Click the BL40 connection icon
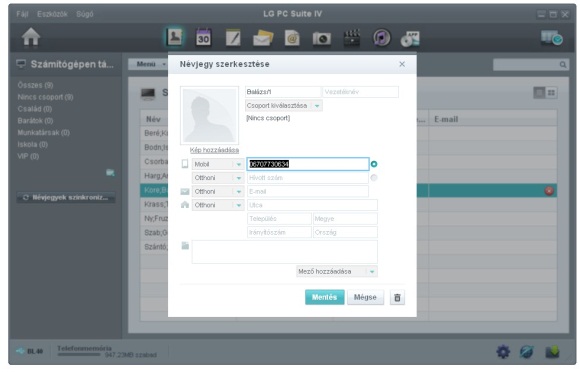The height and width of the screenshot is (372, 580). pyautogui.click(x=20, y=351)
